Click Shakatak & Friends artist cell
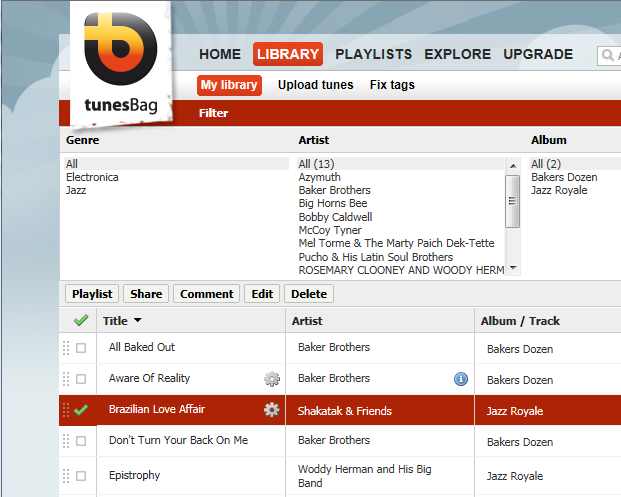Image resolution: width=621 pixels, height=497 pixels. pos(345,411)
